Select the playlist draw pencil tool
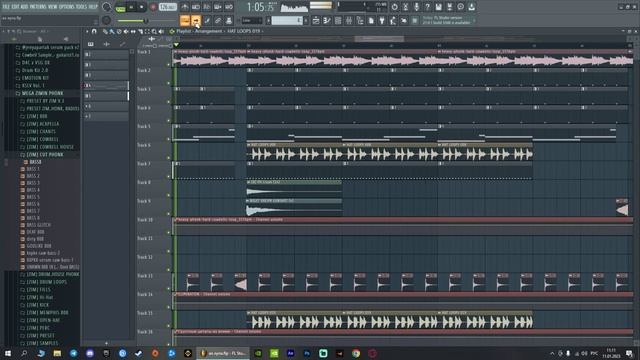 coord(105,31)
